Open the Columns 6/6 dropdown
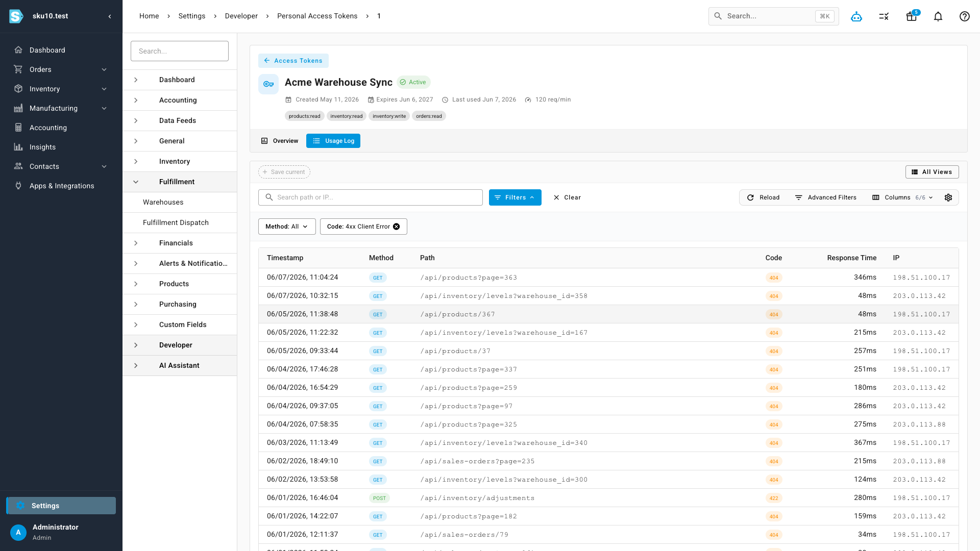This screenshot has height=551, width=980. pyautogui.click(x=903, y=197)
